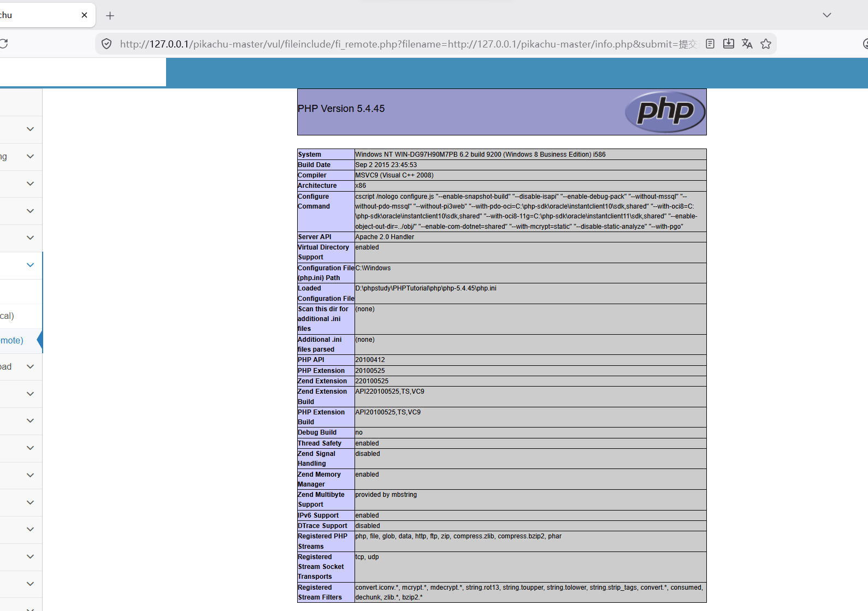Screen dimensions: 868x611
Task: Click the "PHP API" label
Action: pos(311,360)
